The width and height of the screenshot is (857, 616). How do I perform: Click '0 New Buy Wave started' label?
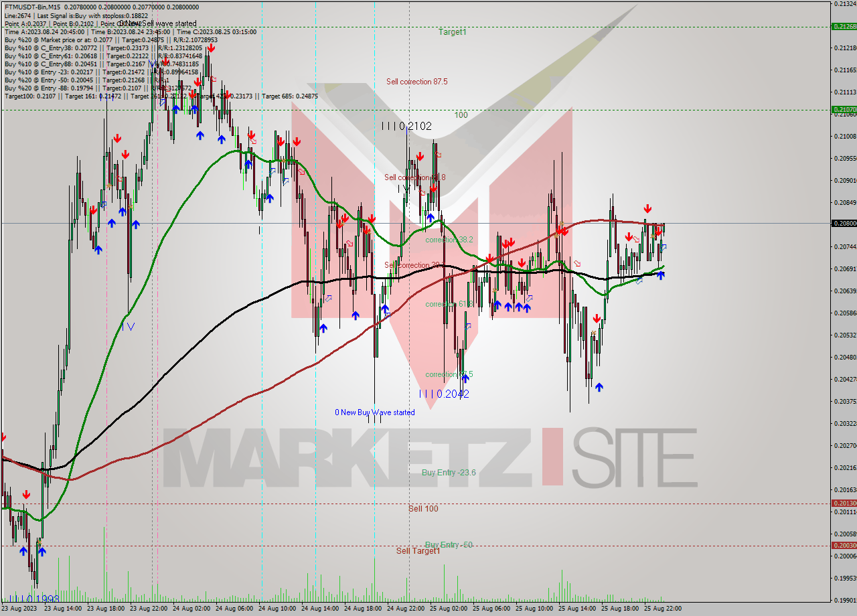375,412
